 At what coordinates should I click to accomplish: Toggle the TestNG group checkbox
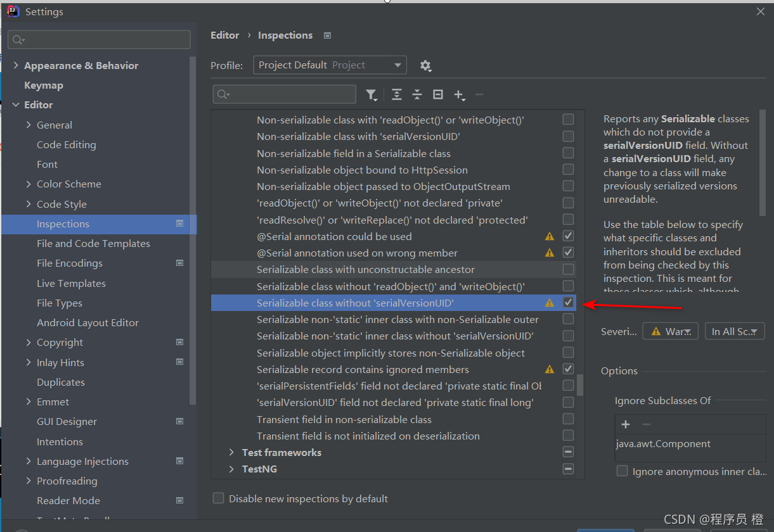[x=568, y=469]
